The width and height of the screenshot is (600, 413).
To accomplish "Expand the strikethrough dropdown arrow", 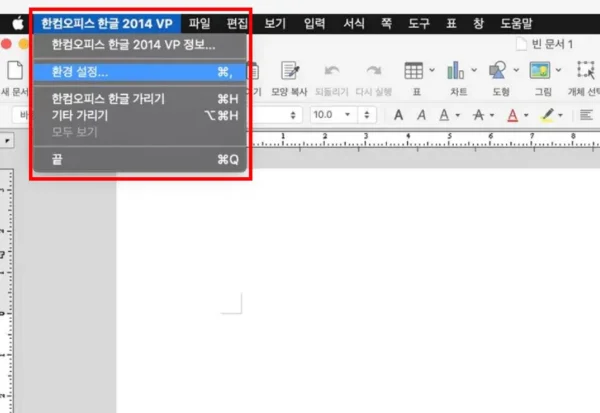I will click(x=492, y=115).
